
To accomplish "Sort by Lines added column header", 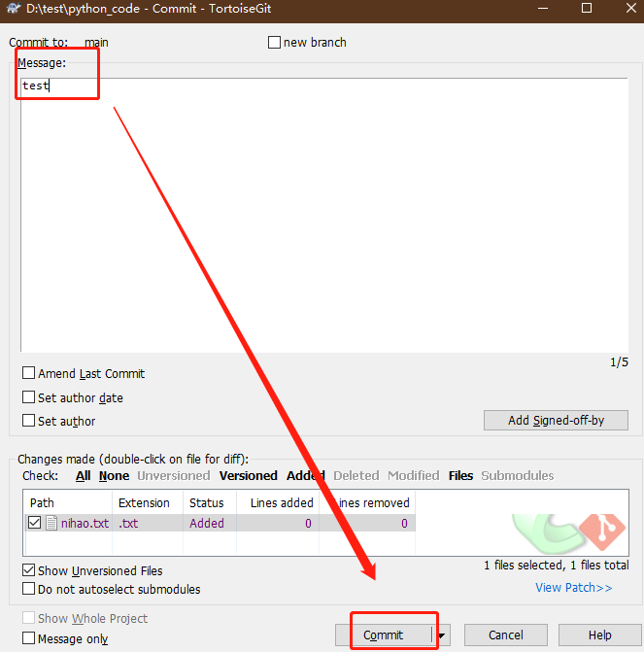I will pos(278,502).
